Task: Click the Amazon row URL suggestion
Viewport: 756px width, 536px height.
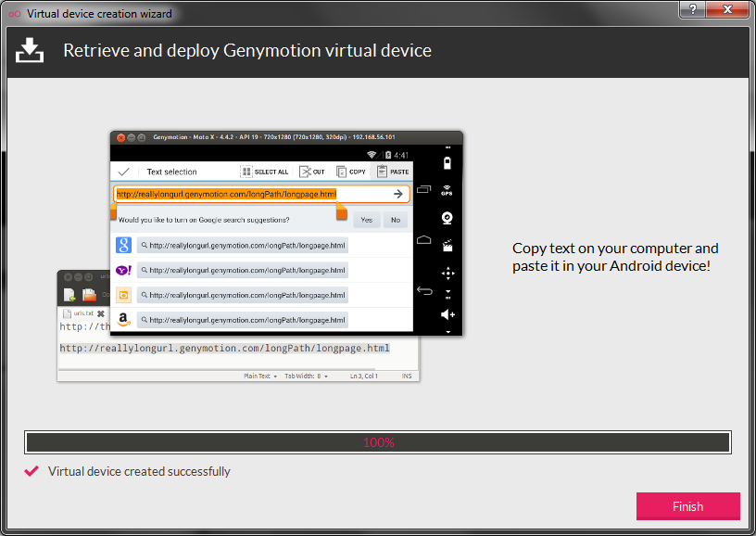Action: coord(243,320)
